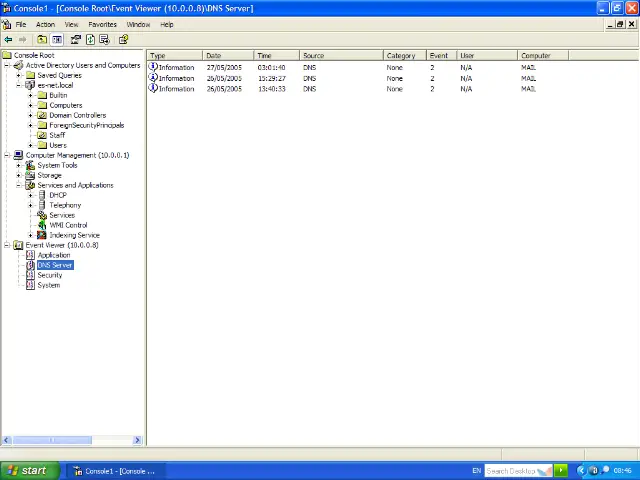The width and height of the screenshot is (640, 480).
Task: Expand the System Tools node
Action: coord(19,165)
